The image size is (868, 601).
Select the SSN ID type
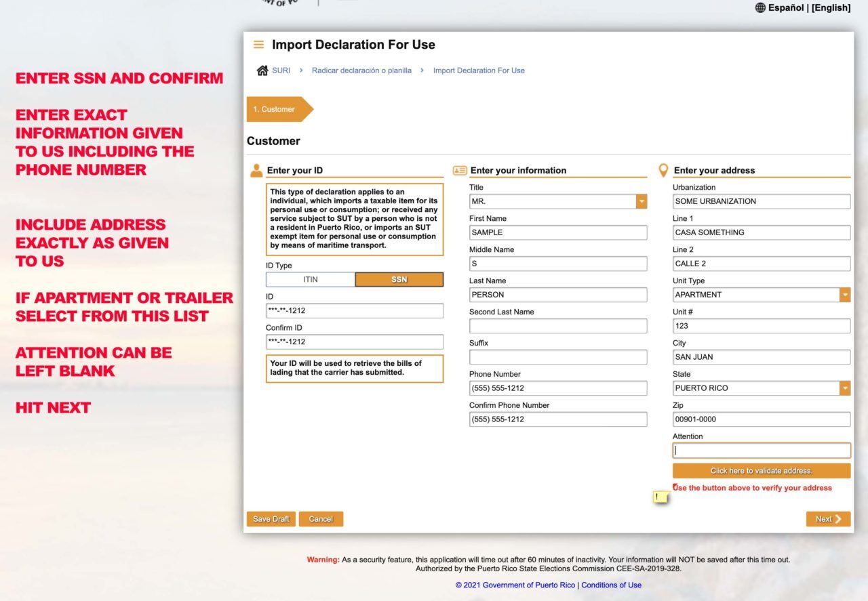[x=399, y=279]
